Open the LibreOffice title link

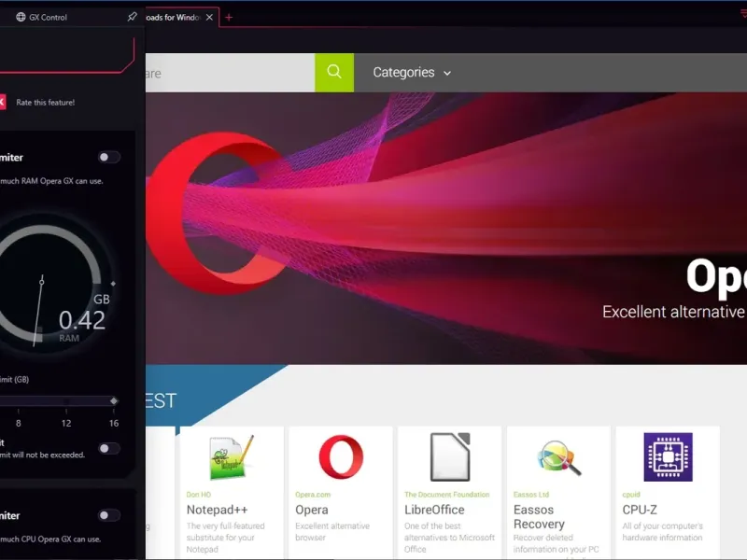pos(434,510)
